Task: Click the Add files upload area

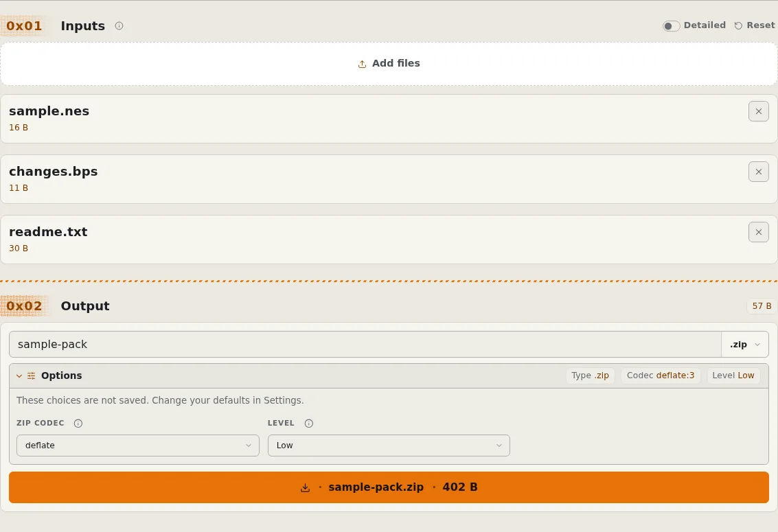Action: [389, 63]
